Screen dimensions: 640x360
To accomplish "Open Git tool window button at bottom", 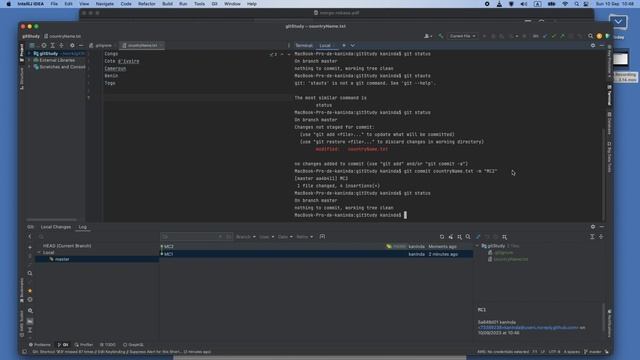I will 63,345.
